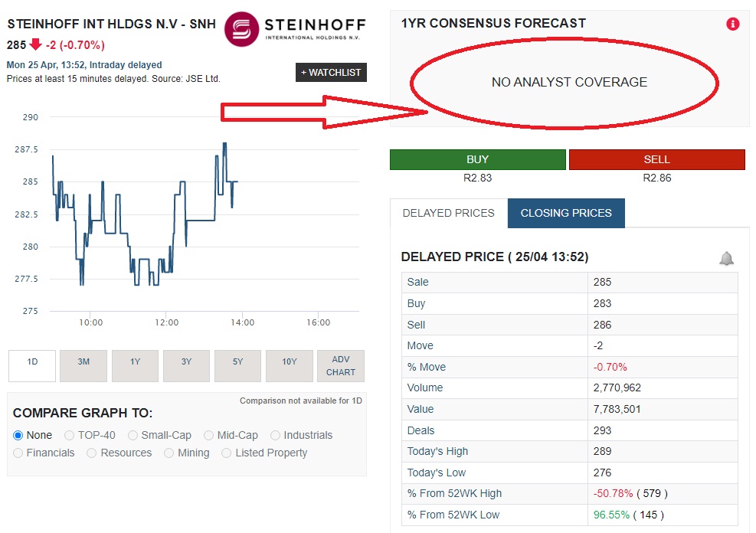756x533 pixels.
Task: Select the 5Y chart timeframe
Action: tap(238, 365)
